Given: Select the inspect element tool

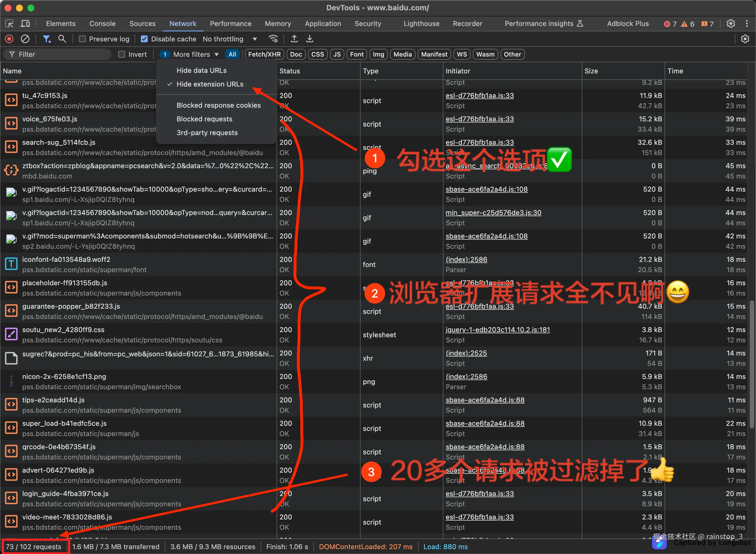Looking at the screenshot, I should (x=9, y=23).
